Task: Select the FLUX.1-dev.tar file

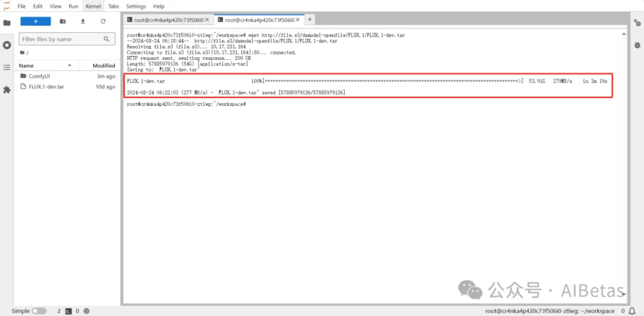Action: (46, 87)
